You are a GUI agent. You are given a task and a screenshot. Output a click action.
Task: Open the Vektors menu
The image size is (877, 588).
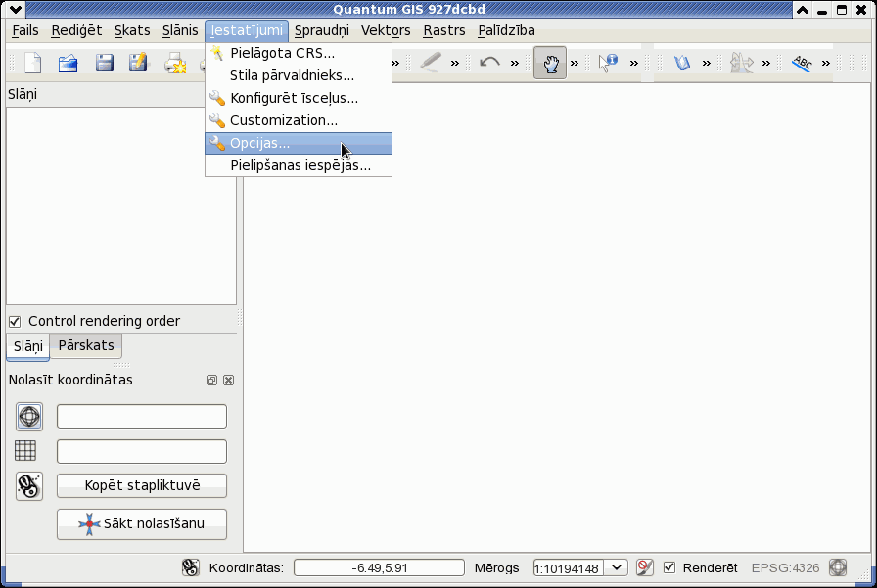point(386,30)
